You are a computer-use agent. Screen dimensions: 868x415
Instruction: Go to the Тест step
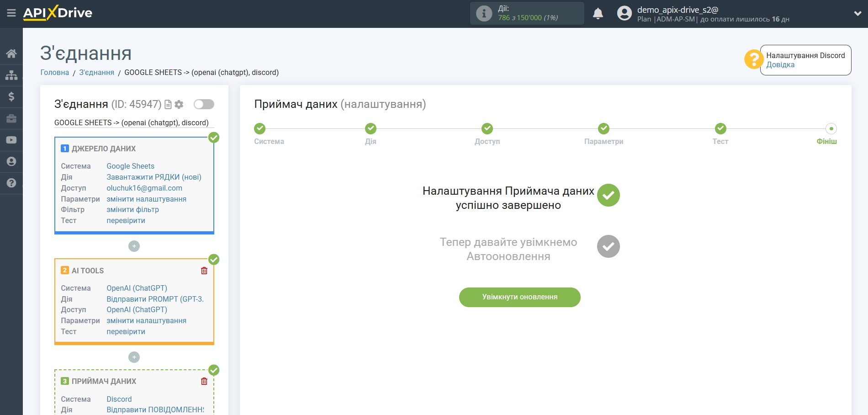tap(720, 128)
